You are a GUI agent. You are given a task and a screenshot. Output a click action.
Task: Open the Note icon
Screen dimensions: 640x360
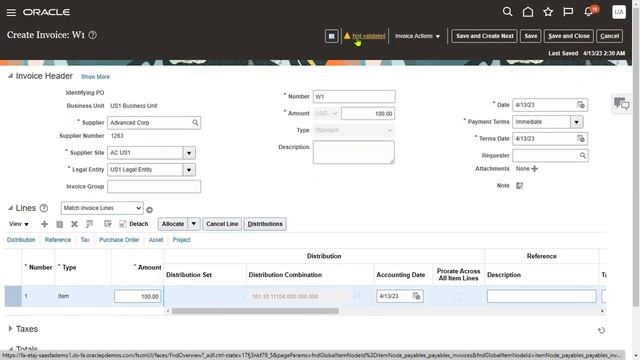click(519, 185)
